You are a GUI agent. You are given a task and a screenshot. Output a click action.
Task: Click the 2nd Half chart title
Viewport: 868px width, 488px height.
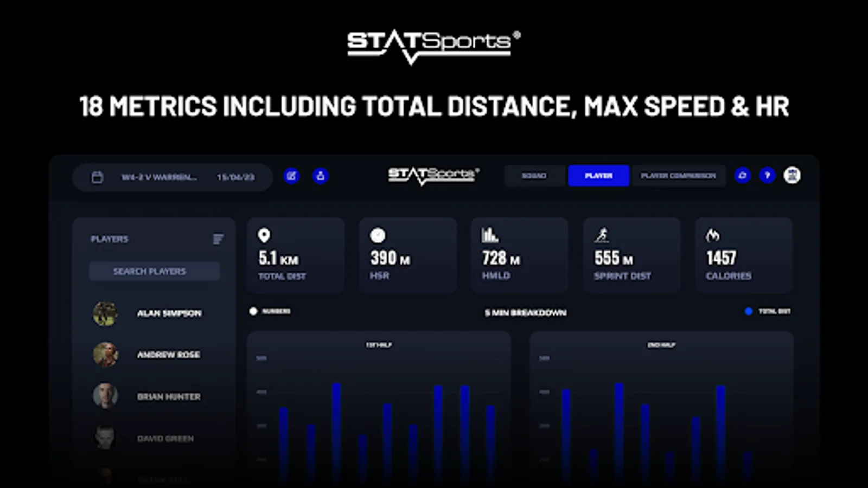tap(661, 345)
